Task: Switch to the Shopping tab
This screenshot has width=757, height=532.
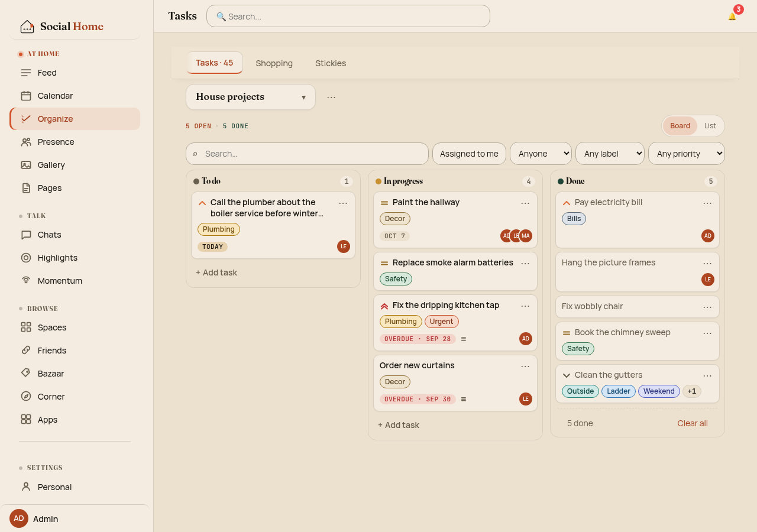Action: click(274, 63)
